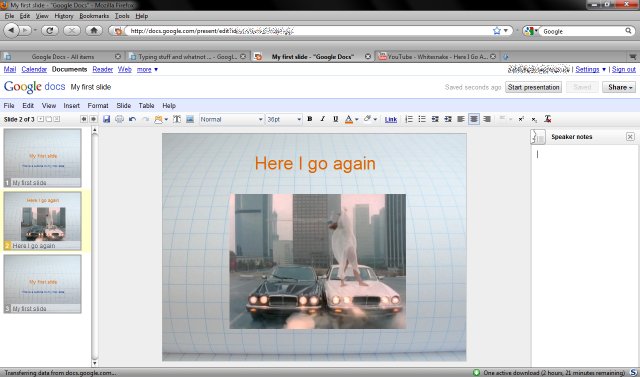This screenshot has height=377, width=640.
Task: Close the Speaker notes panel
Action: point(630,137)
